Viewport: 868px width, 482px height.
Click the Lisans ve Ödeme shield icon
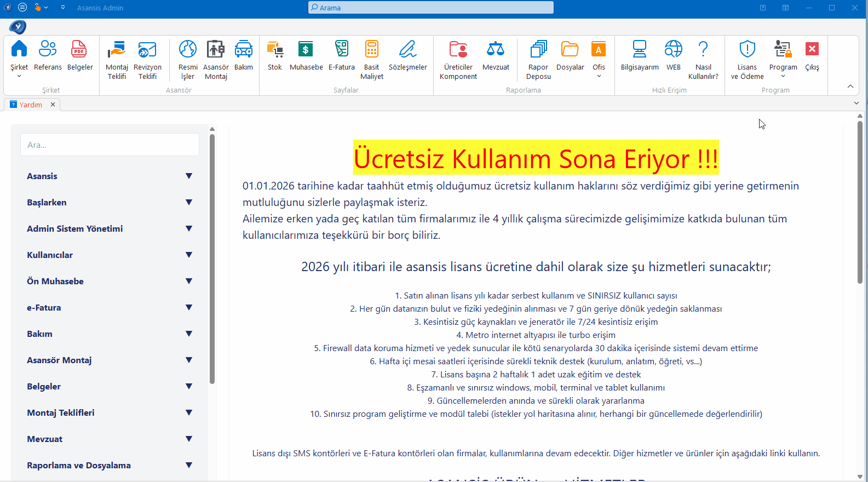pos(747,50)
